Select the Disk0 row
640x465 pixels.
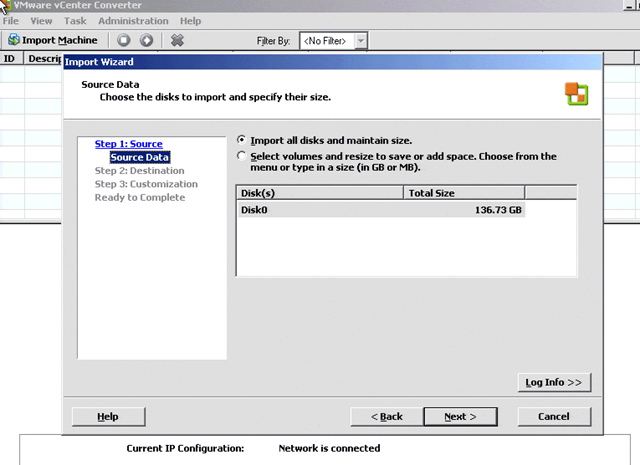tap(381, 210)
